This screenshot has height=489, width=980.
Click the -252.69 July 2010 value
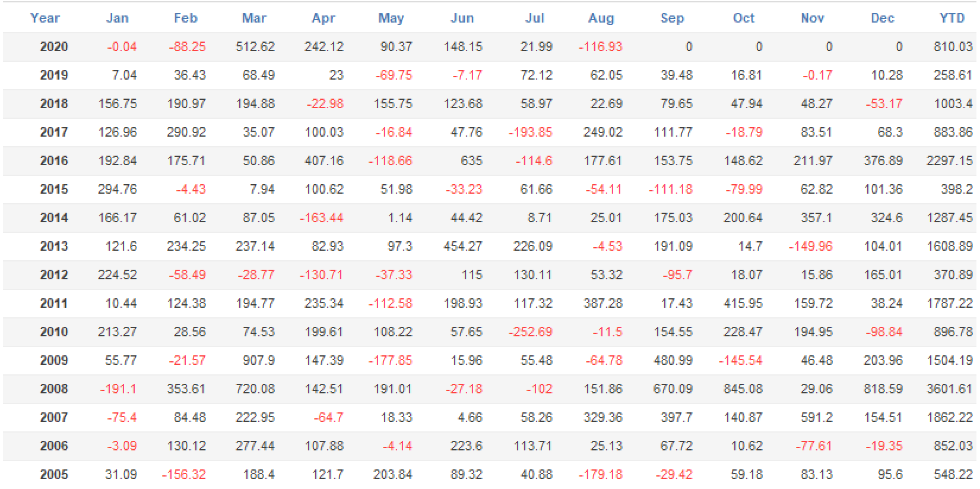pyautogui.click(x=530, y=332)
